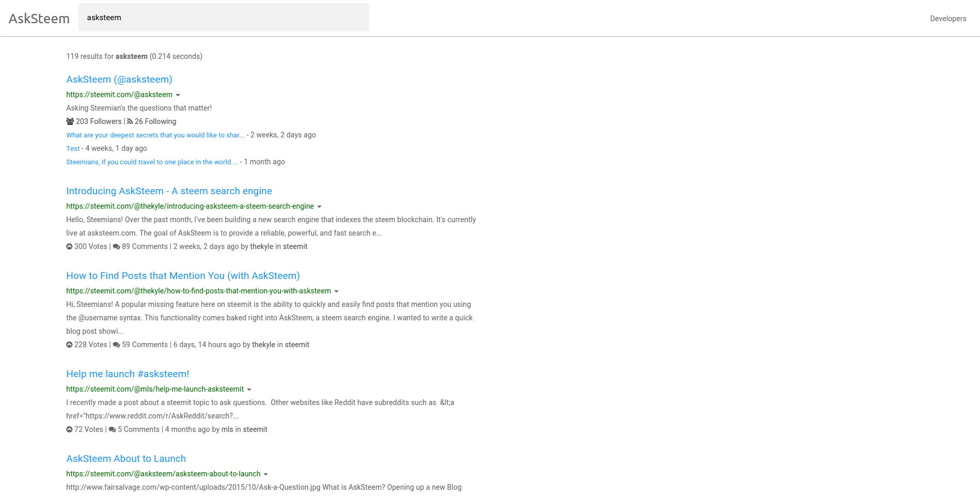Expand dropdown arrow next to @asksteem URL
Image resolution: width=980 pixels, height=497 pixels.
tap(178, 95)
